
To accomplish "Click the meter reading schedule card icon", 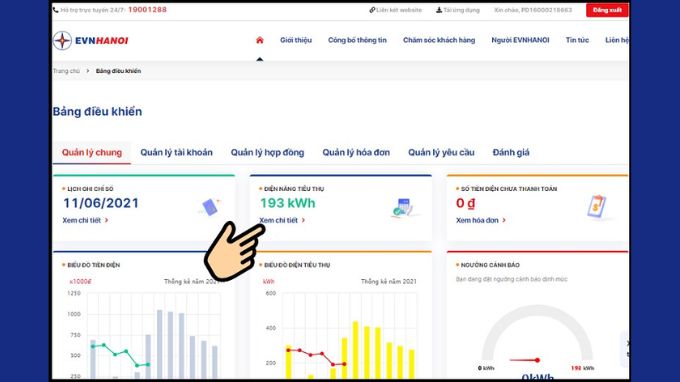I will click(x=210, y=206).
